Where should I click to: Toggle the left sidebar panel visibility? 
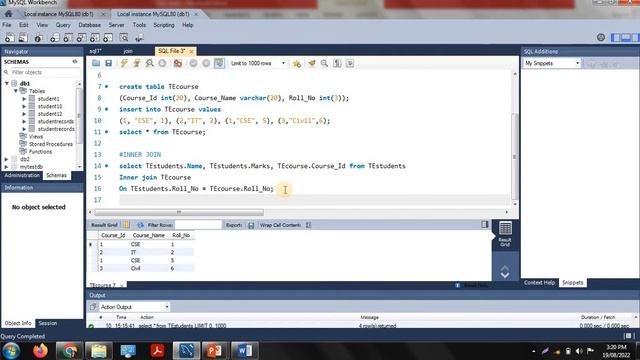coord(615,38)
